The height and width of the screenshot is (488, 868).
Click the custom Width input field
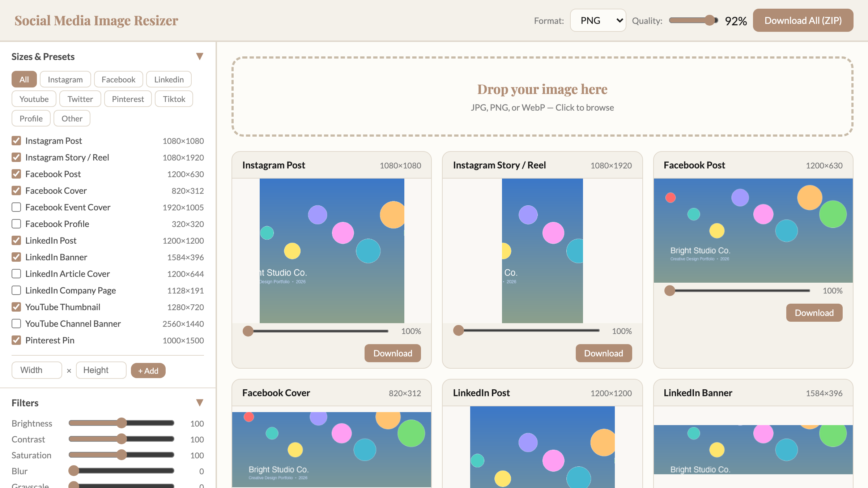point(37,370)
